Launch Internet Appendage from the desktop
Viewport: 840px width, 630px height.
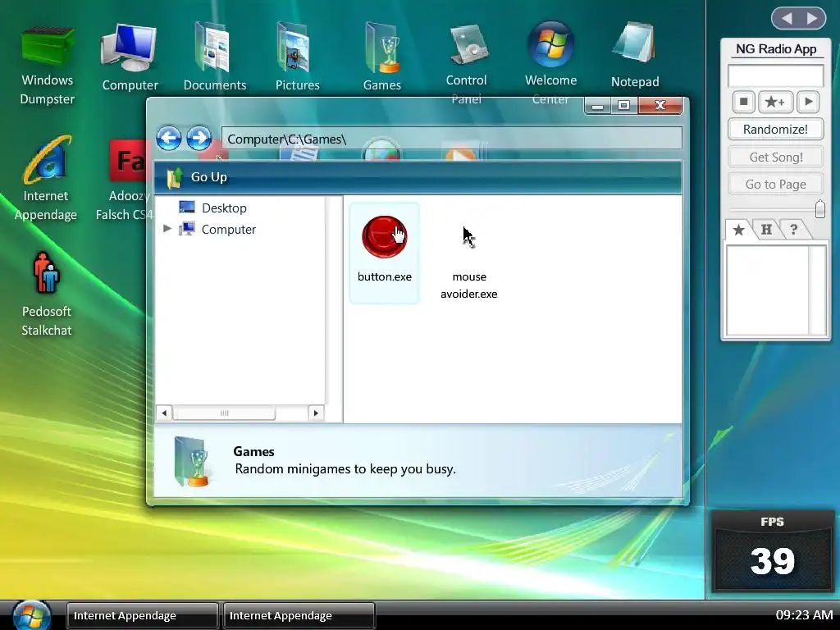pyautogui.click(x=46, y=179)
